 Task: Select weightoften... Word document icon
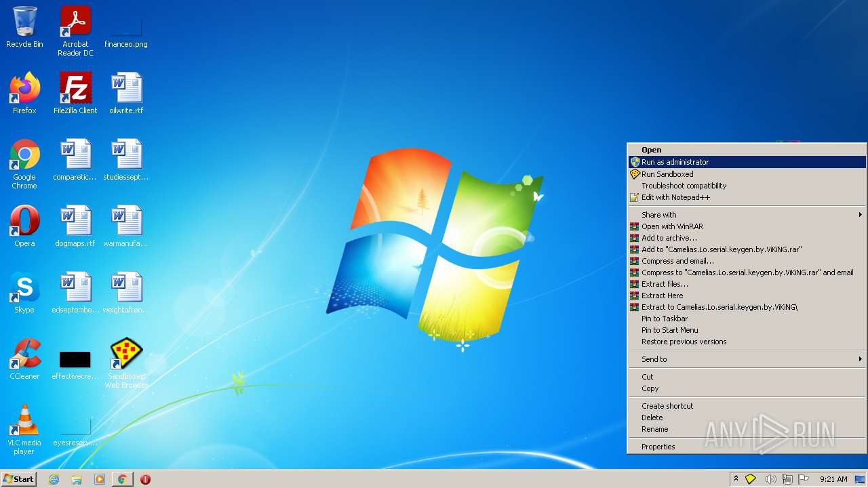click(x=126, y=293)
